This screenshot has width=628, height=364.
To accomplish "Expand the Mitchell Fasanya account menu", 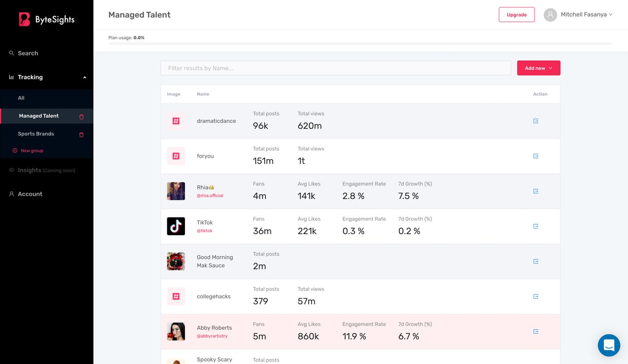I will point(587,15).
